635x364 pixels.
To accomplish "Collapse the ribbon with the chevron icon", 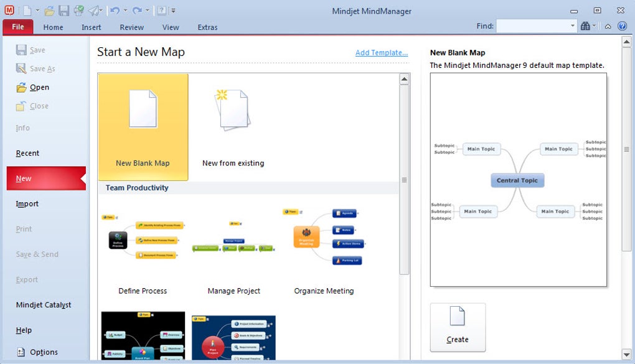I will (x=608, y=26).
